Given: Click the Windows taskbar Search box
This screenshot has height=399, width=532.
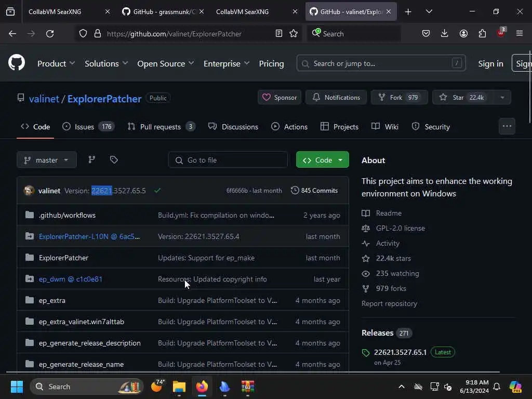Looking at the screenshot, I should (87, 387).
